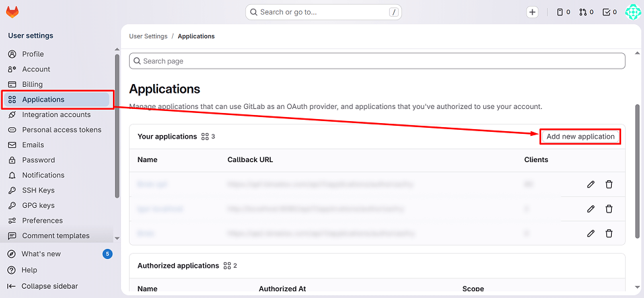This screenshot has width=644, height=298.
Task: Click the Notifications bell icon
Action: [x=12, y=176]
